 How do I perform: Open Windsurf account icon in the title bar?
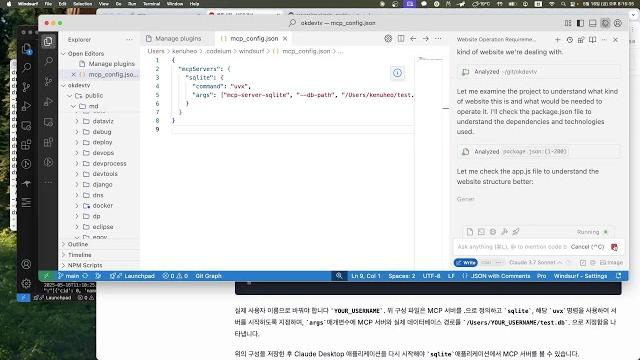[618, 23]
